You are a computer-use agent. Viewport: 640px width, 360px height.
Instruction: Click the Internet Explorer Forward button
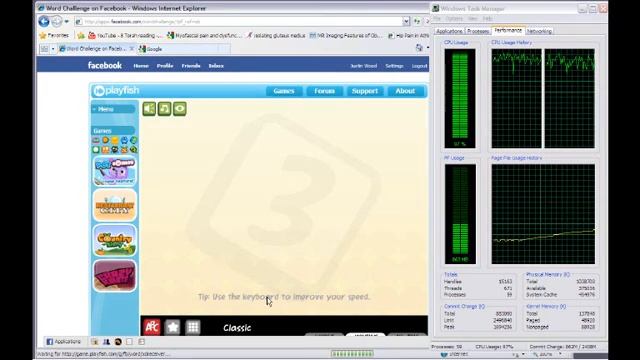pyautogui.click(x=57, y=21)
